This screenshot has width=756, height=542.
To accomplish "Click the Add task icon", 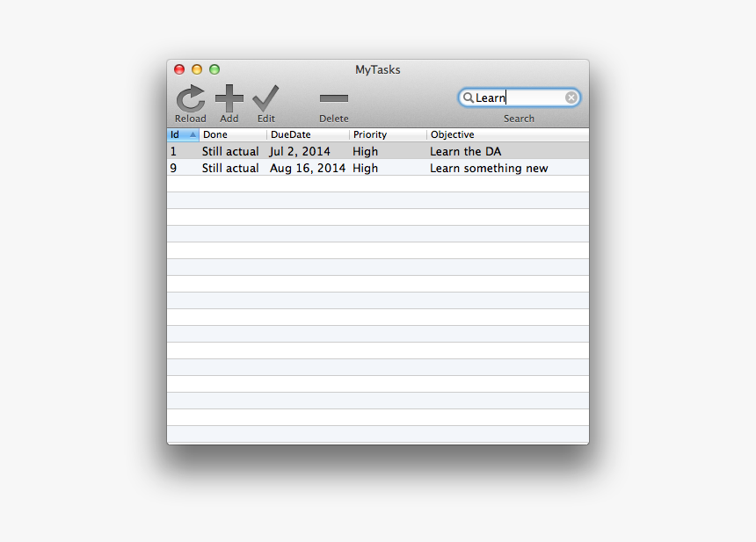I will click(x=229, y=97).
